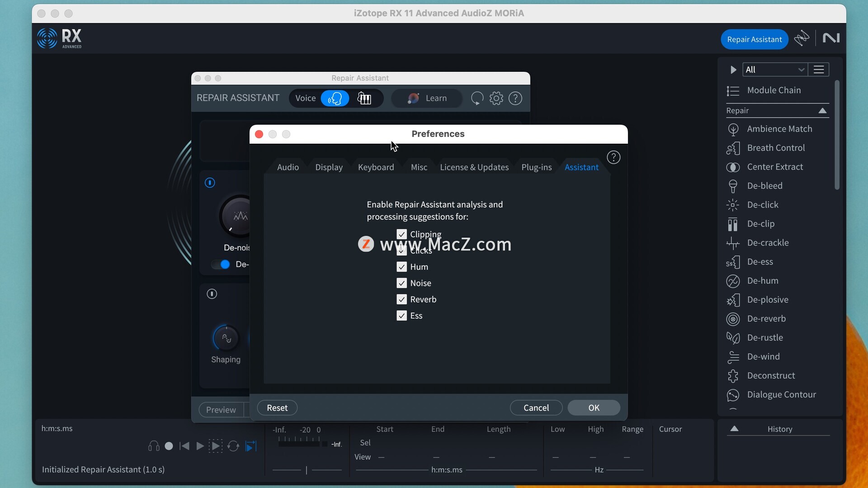Screen dimensions: 868x488
Task: Uncheck the Clipping checkbox
Action: point(401,234)
